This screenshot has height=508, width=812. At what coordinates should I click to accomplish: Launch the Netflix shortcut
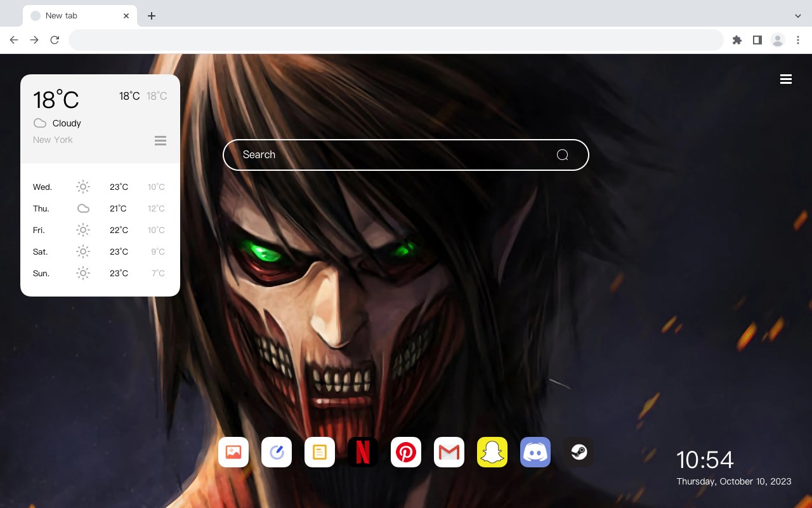point(363,452)
